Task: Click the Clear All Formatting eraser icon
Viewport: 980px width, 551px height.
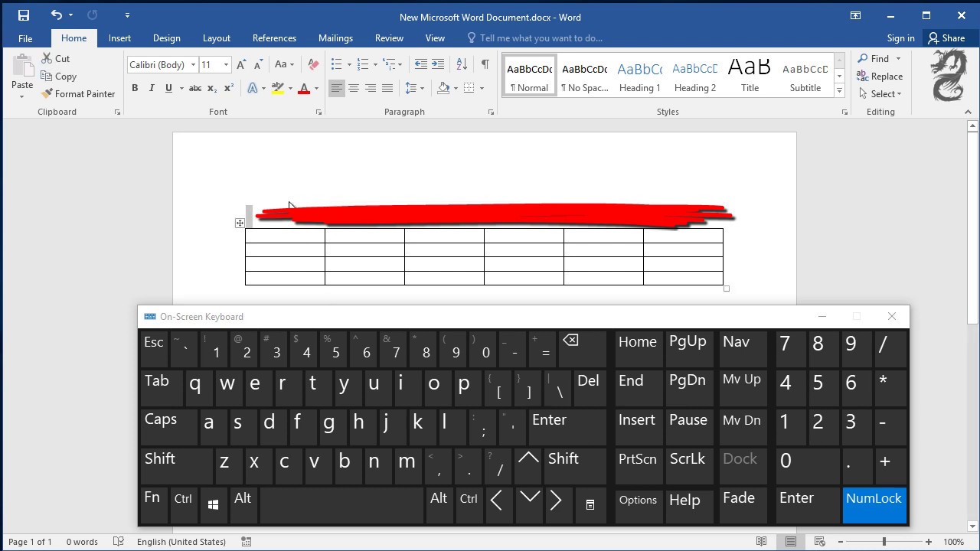Action: click(x=313, y=64)
